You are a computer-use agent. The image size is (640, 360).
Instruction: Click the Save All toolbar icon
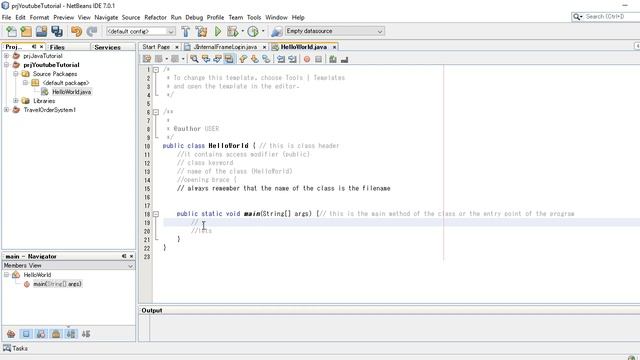[57, 31]
